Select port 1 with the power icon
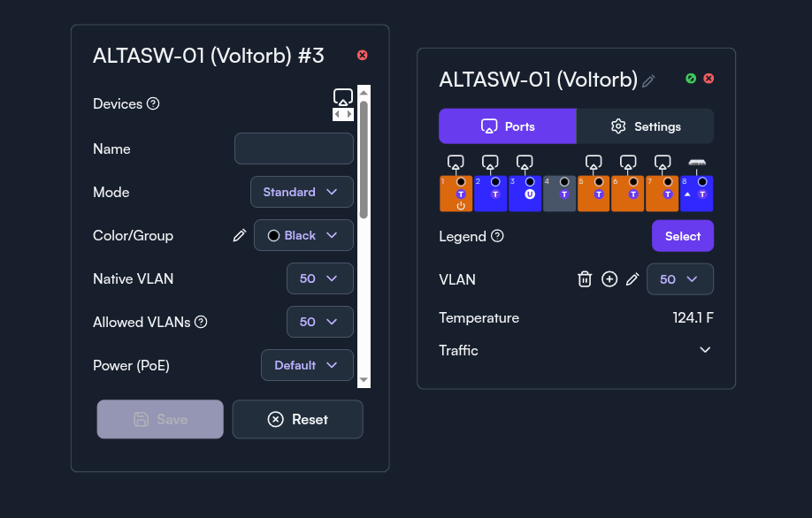This screenshot has height=518, width=812. coord(456,194)
